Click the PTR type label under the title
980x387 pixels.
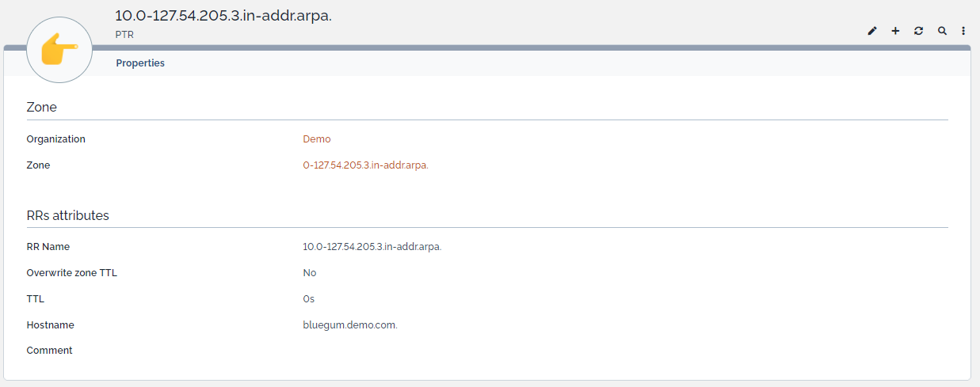click(124, 35)
